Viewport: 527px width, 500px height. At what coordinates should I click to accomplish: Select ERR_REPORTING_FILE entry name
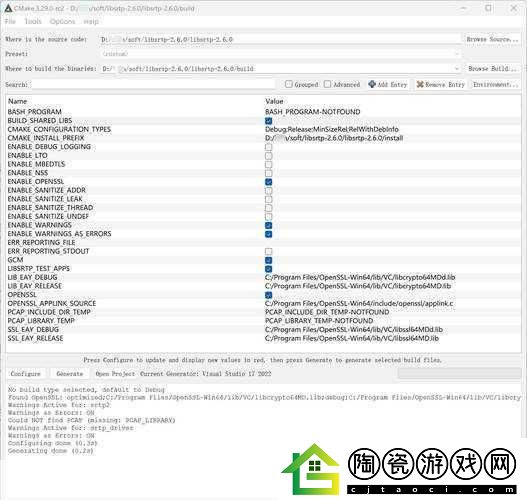tap(41, 243)
